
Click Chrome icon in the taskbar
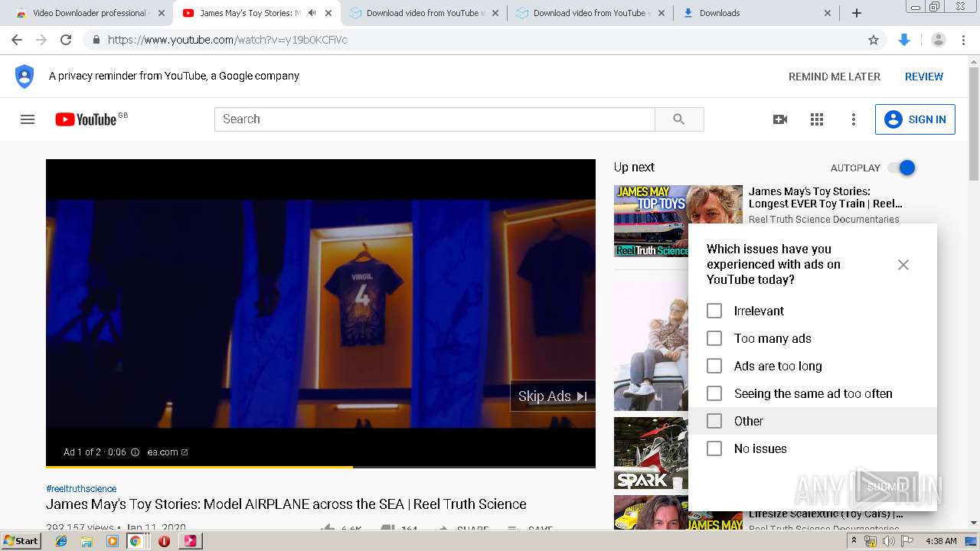[136, 541]
